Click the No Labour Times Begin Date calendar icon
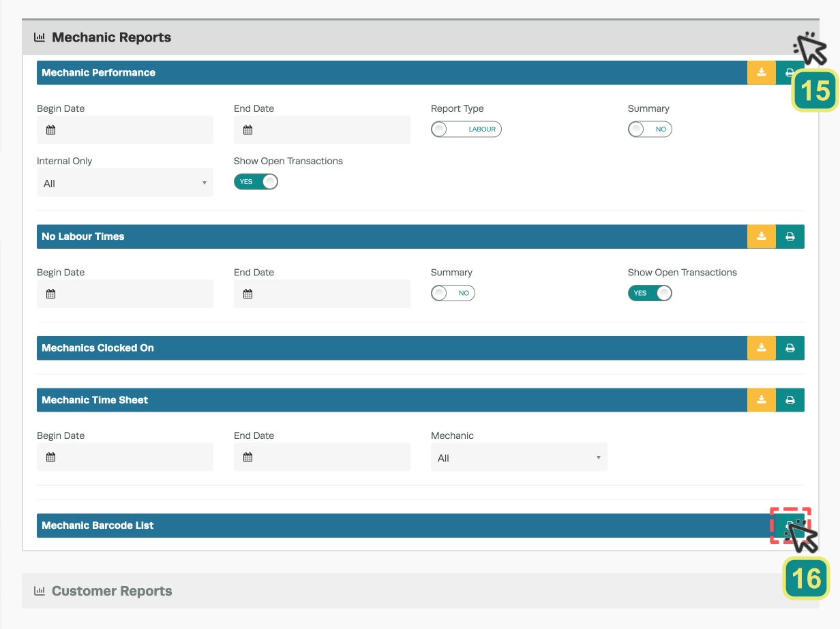 50,294
